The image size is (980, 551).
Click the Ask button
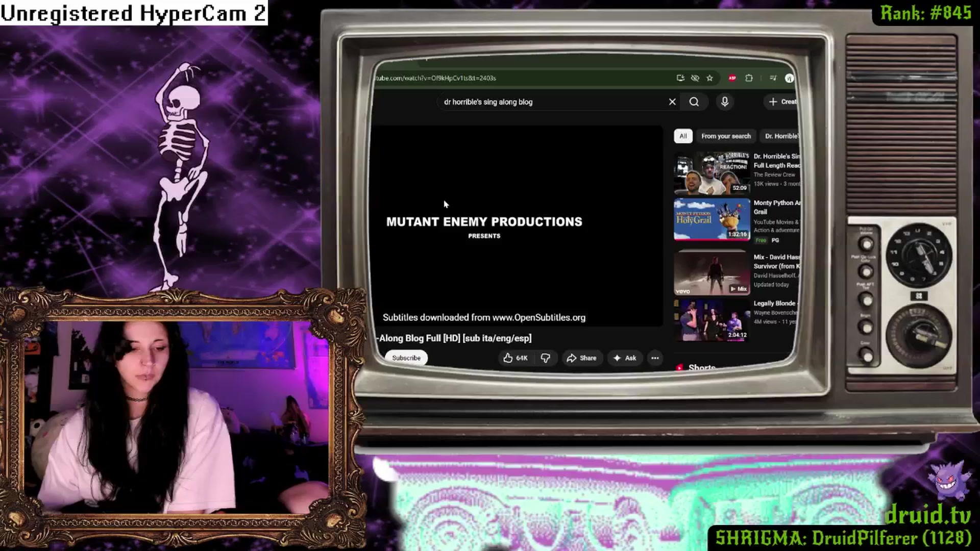click(x=625, y=358)
